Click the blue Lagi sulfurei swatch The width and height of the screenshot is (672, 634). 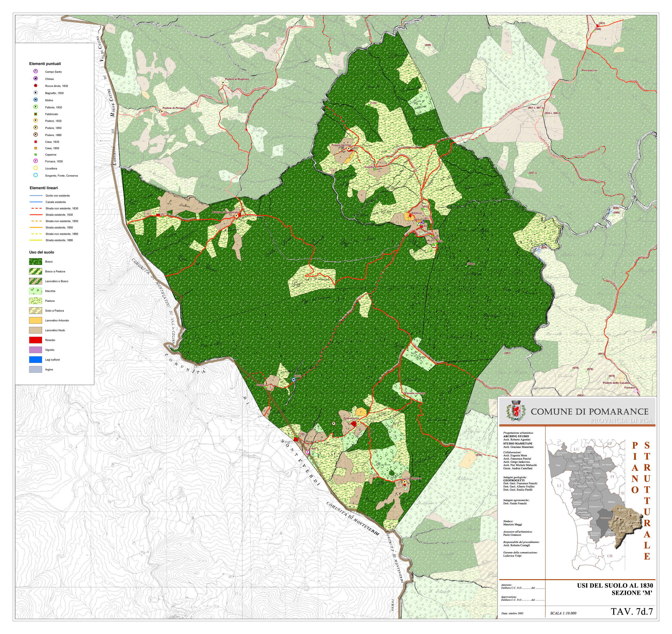click(x=35, y=359)
